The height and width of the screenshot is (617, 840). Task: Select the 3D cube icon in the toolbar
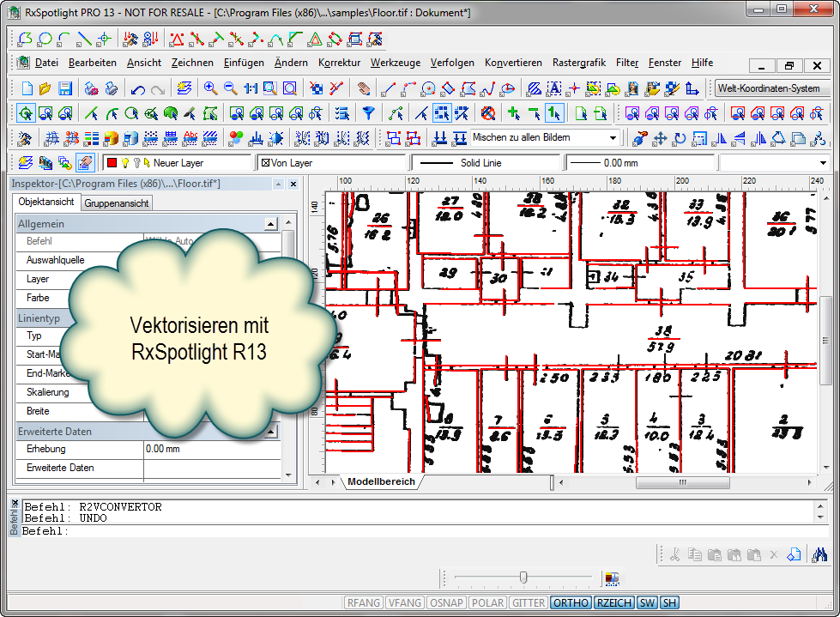click(x=110, y=137)
